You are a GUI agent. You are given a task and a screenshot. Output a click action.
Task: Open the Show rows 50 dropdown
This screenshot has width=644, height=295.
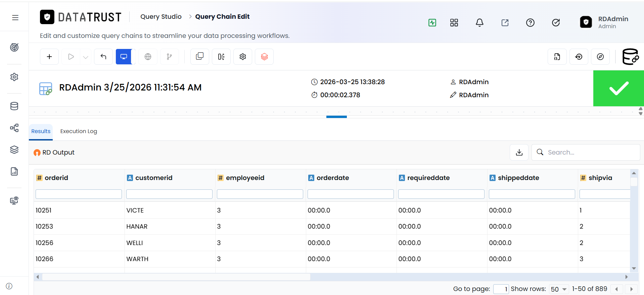(559, 289)
